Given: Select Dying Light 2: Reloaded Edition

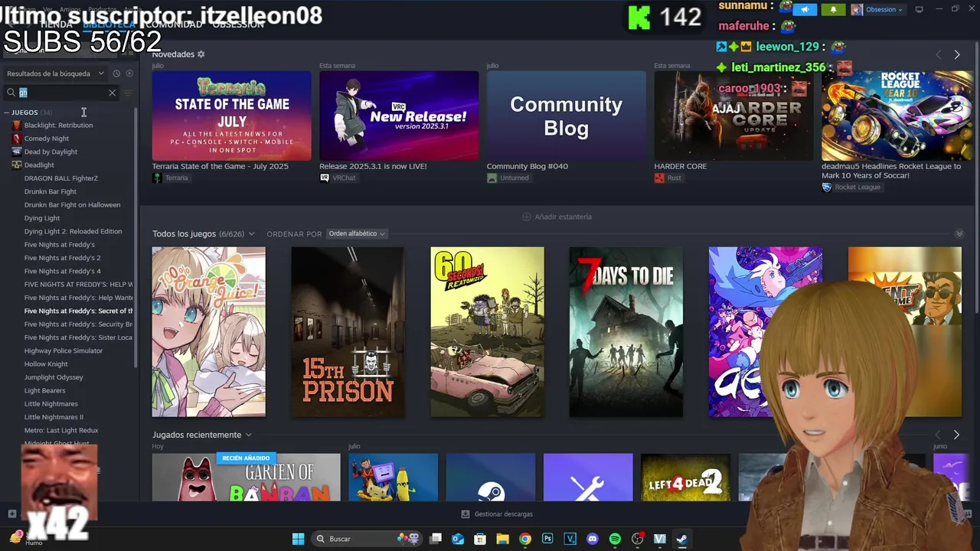Looking at the screenshot, I should click(x=73, y=231).
